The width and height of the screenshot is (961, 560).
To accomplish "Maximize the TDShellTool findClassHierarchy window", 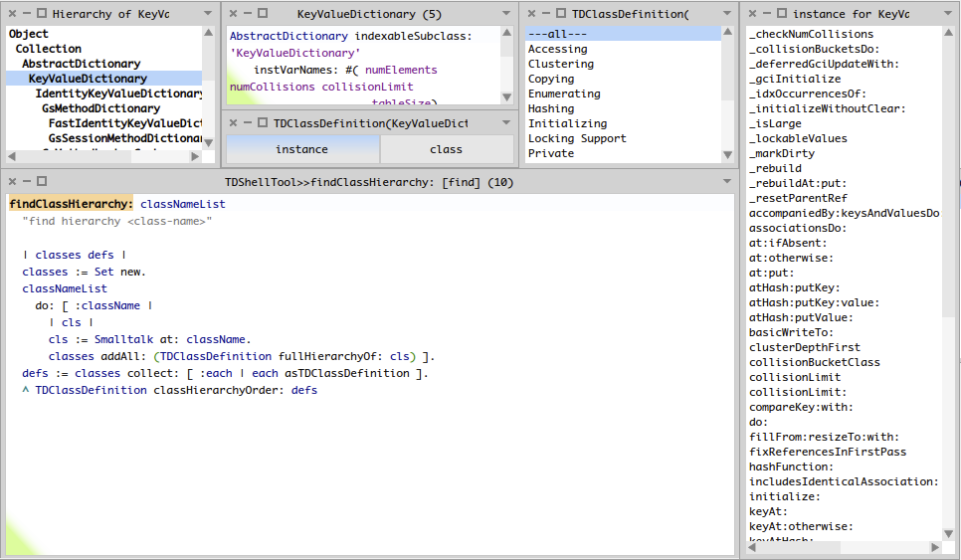I will click(x=42, y=181).
